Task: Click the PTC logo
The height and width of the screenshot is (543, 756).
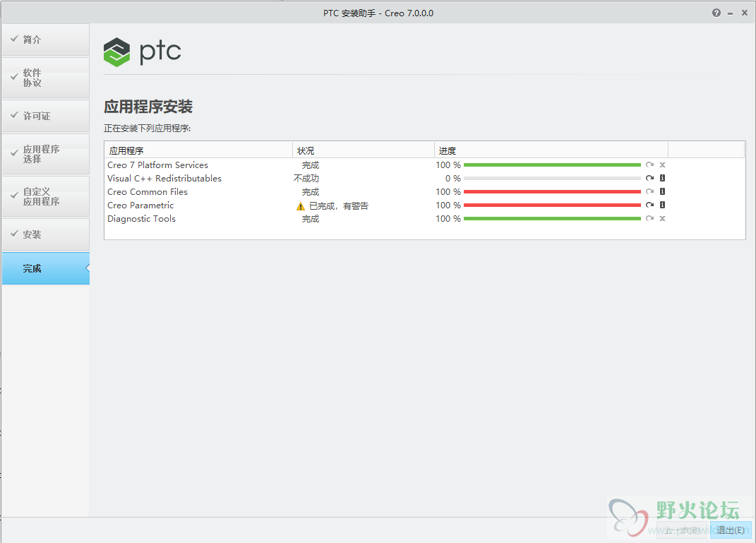Action: tap(142, 52)
